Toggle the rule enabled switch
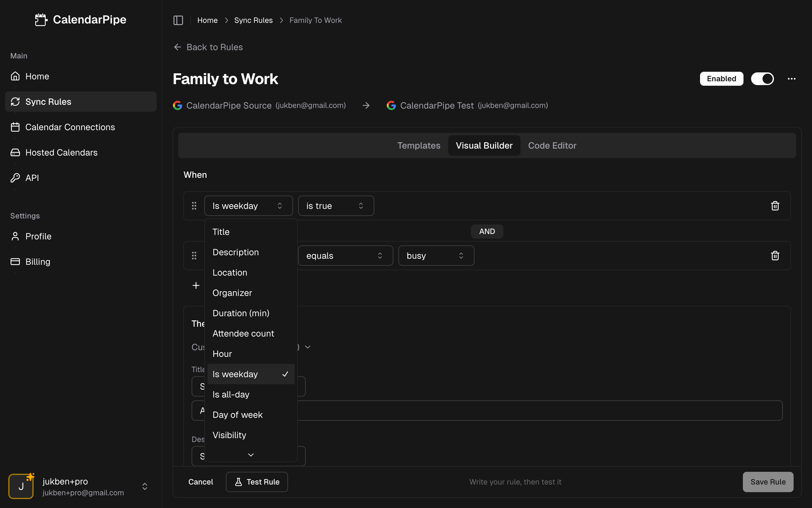 coord(762,79)
